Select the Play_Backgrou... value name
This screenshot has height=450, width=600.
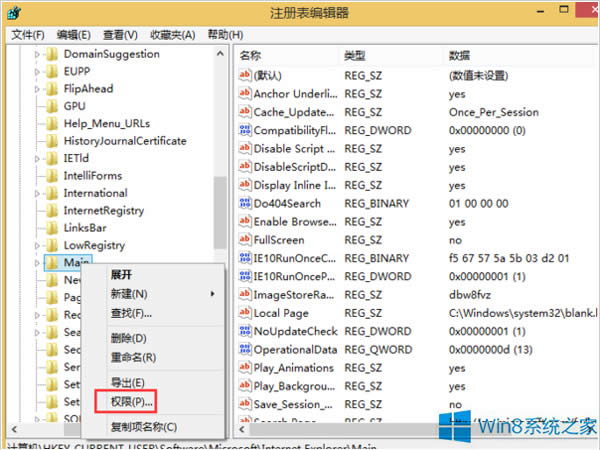tap(294, 386)
